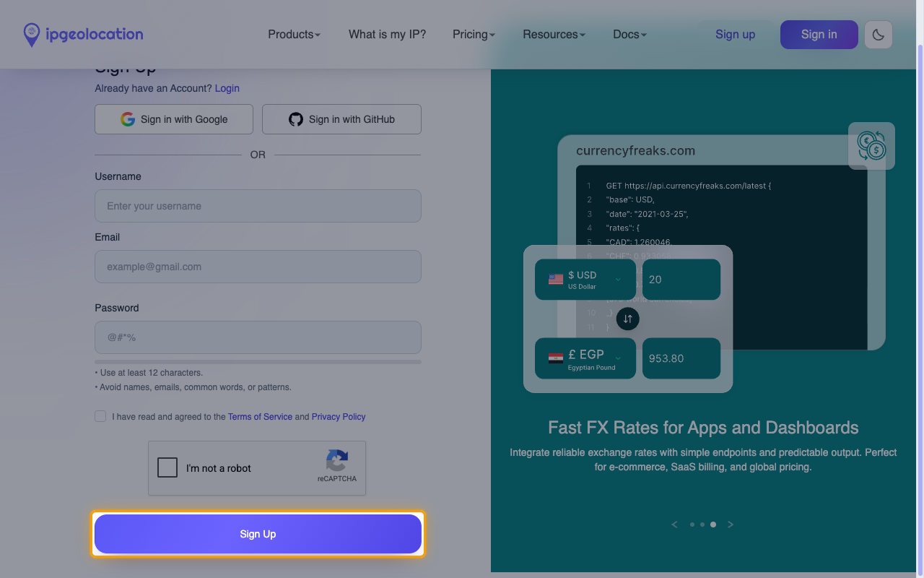Select the third carousel dot
This screenshot has height=578, width=924.
pyautogui.click(x=713, y=525)
